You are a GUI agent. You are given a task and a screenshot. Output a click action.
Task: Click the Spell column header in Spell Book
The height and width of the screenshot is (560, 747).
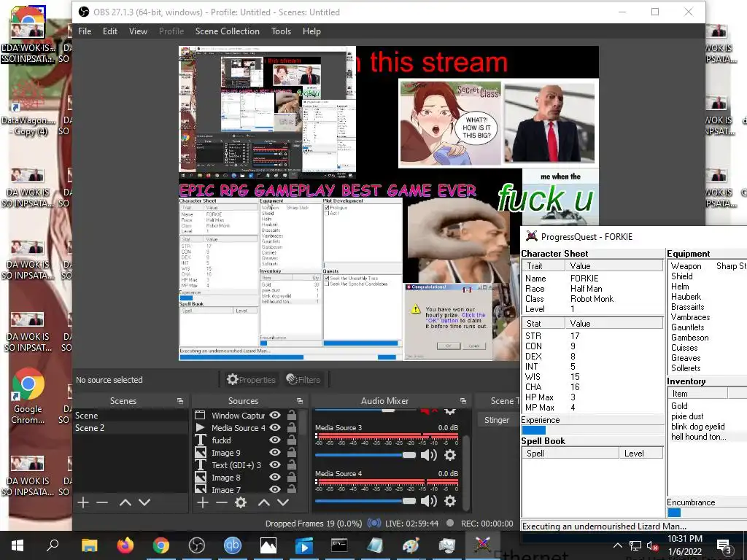[570, 454]
